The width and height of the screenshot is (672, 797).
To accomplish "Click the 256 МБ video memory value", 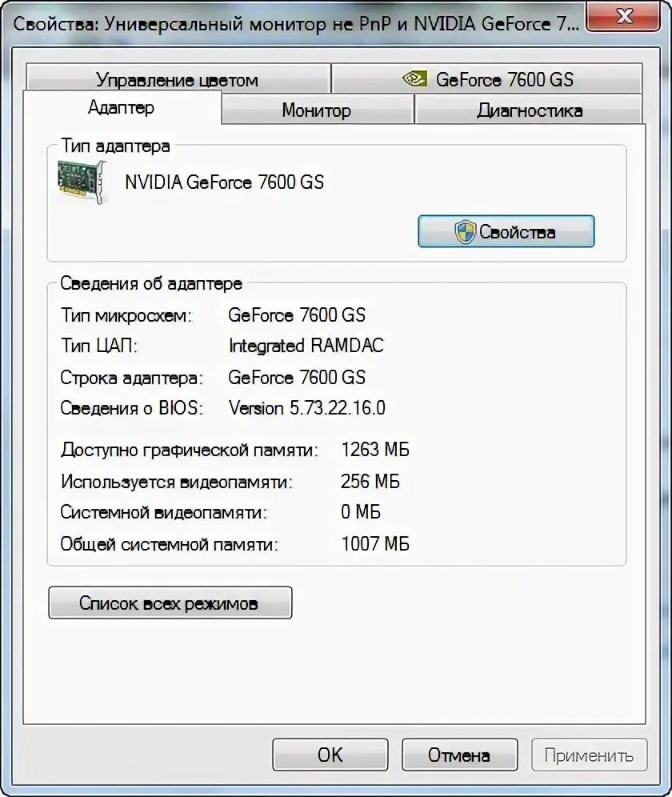I will pyautogui.click(x=370, y=482).
